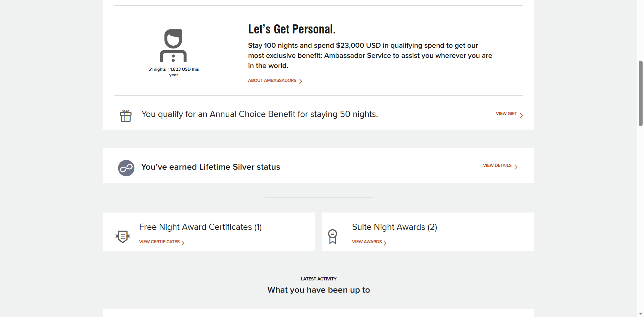Click the Suite Night Awards heading

coord(395,227)
